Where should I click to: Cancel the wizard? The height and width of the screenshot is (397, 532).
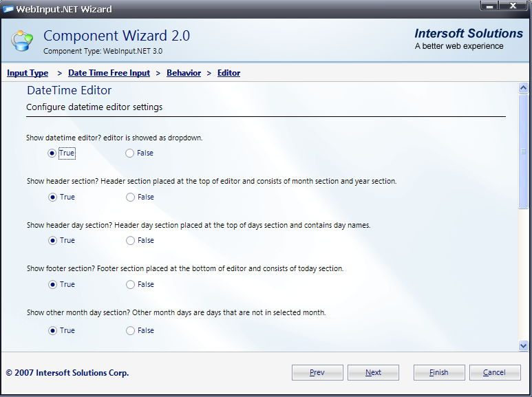tap(495, 372)
